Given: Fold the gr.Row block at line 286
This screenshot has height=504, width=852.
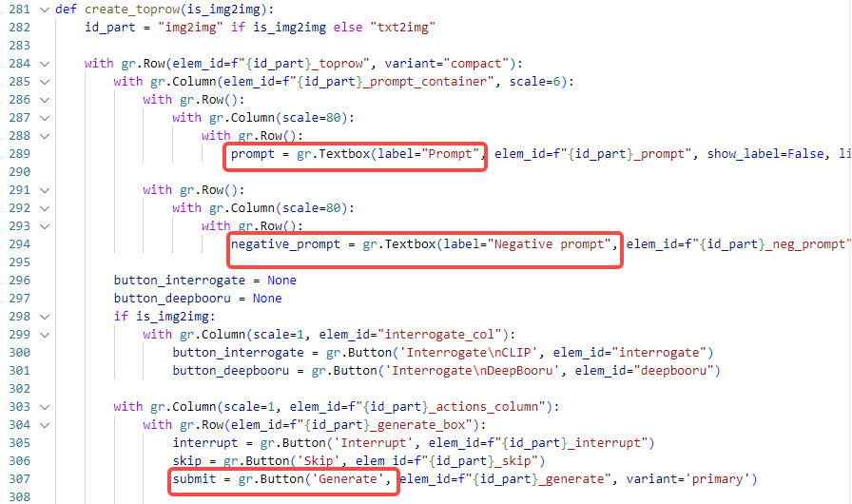Looking at the screenshot, I should point(45,100).
